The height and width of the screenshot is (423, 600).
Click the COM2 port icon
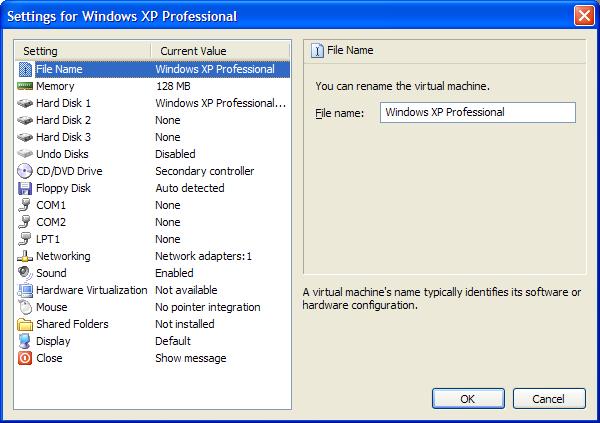pyautogui.click(x=25, y=222)
